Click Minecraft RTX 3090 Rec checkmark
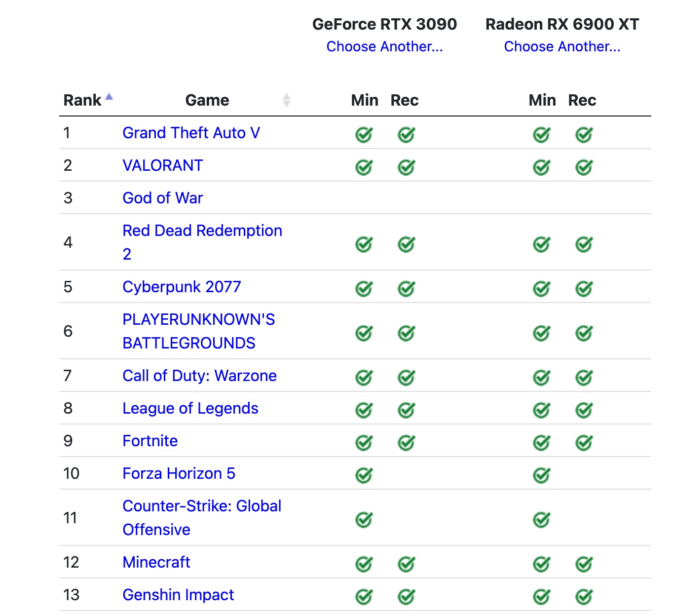This screenshot has height=616, width=673. (407, 564)
